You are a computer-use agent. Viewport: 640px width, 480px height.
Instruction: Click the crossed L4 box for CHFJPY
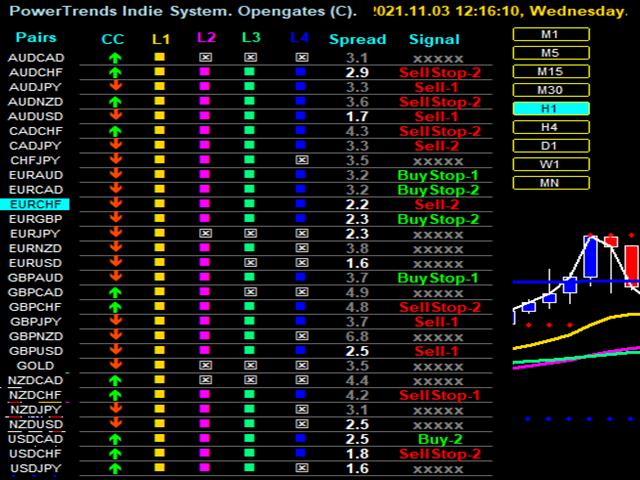[x=302, y=160]
